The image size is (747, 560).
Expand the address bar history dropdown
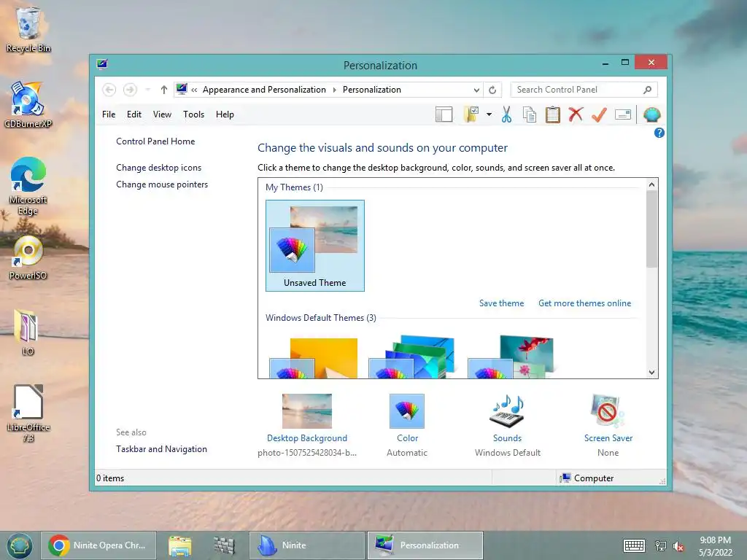tap(476, 90)
